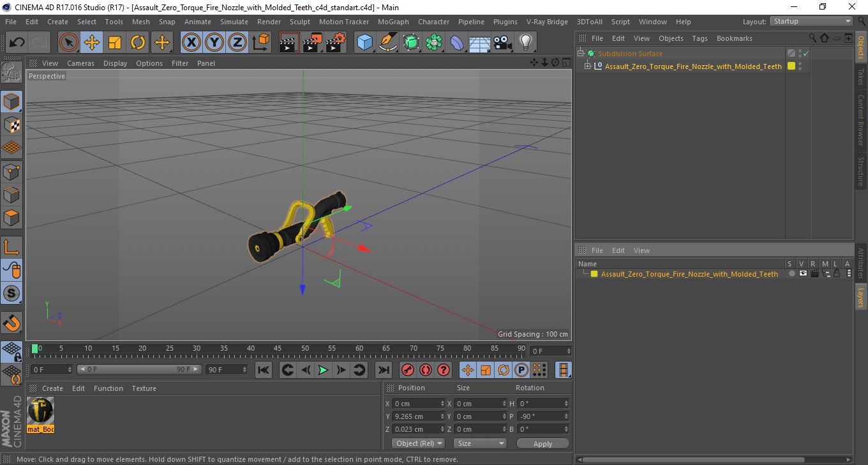This screenshot has height=465, width=868.
Task: Go to end of animation
Action: (383, 370)
